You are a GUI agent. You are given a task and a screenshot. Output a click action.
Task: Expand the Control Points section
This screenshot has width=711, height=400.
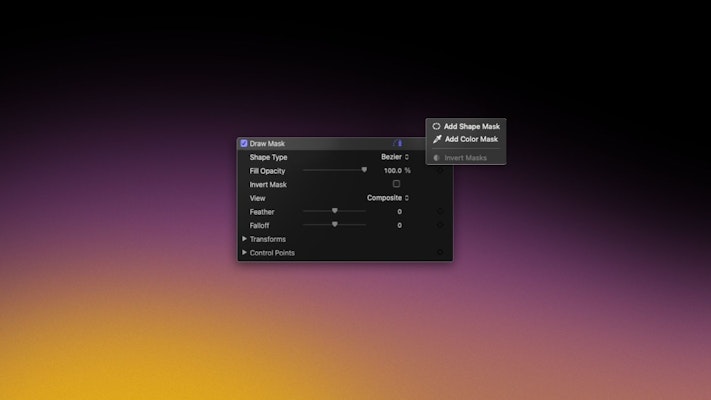click(x=244, y=252)
